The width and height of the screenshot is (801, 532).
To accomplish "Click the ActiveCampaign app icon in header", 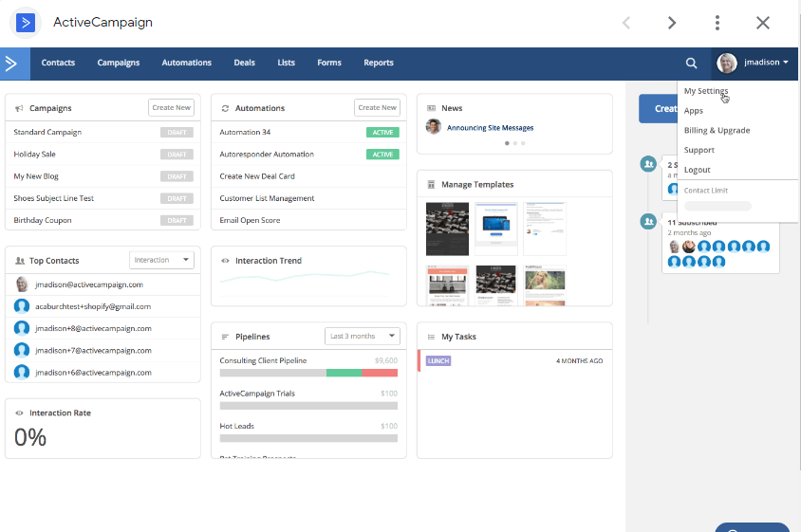I will coord(26,23).
